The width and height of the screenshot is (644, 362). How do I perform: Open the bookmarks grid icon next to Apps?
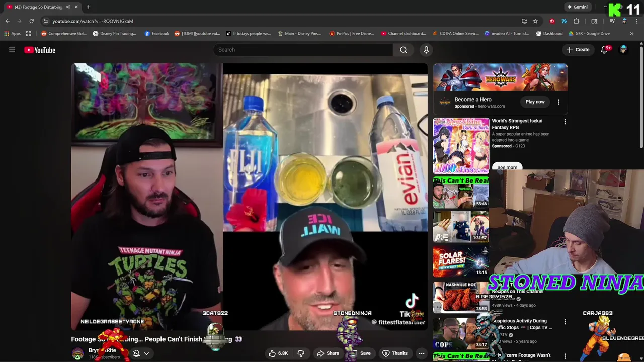(29, 34)
